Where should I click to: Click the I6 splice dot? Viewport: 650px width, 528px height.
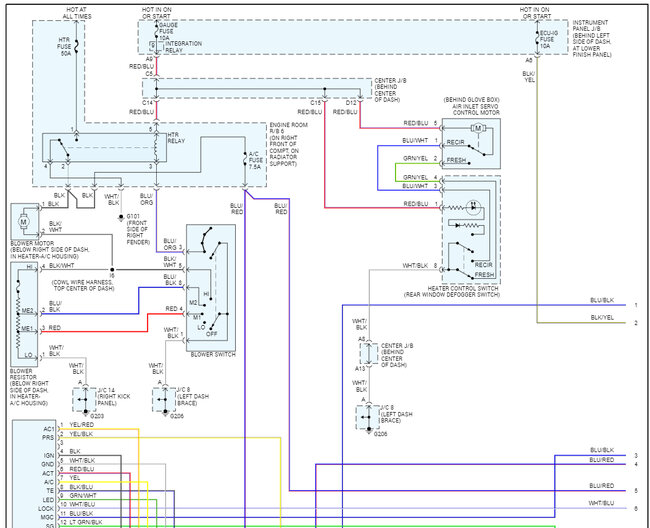112,269
